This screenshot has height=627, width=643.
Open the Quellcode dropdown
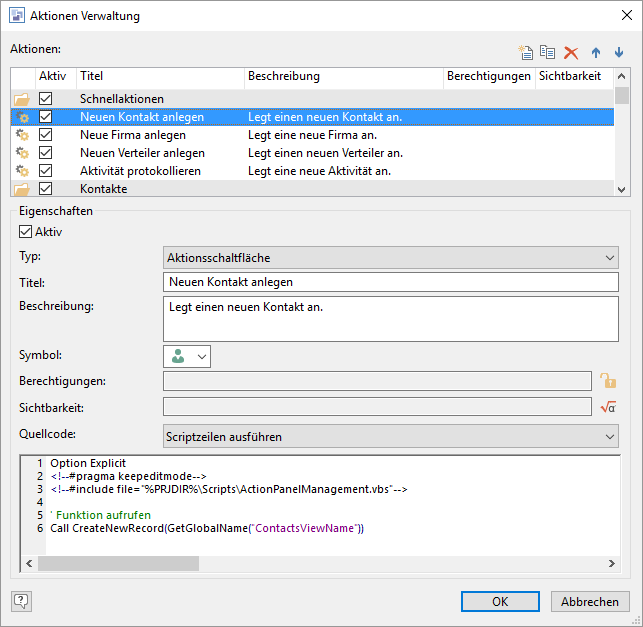click(x=390, y=436)
